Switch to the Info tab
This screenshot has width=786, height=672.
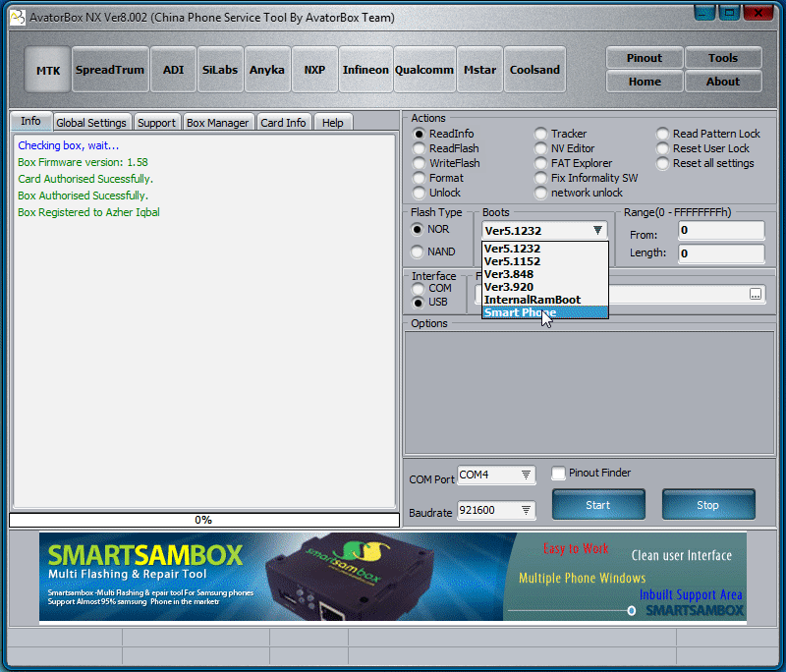31,121
